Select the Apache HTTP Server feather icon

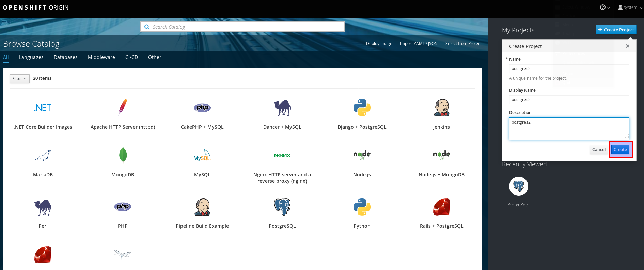[x=123, y=108]
